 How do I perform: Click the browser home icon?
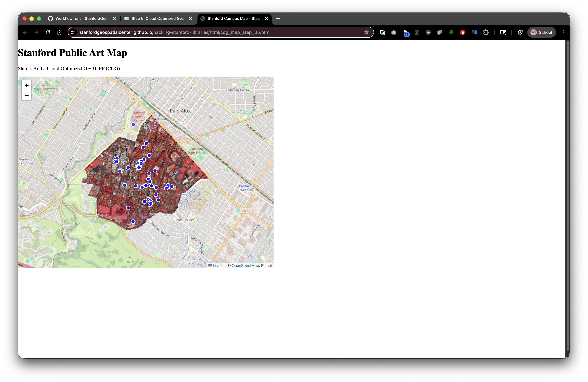click(59, 32)
